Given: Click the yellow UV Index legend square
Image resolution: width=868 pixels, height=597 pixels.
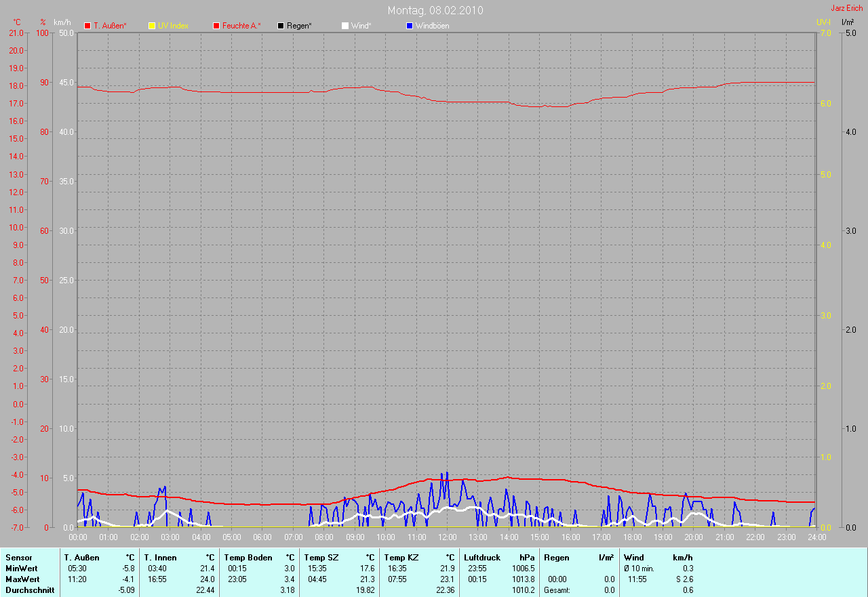Looking at the screenshot, I should [x=152, y=26].
